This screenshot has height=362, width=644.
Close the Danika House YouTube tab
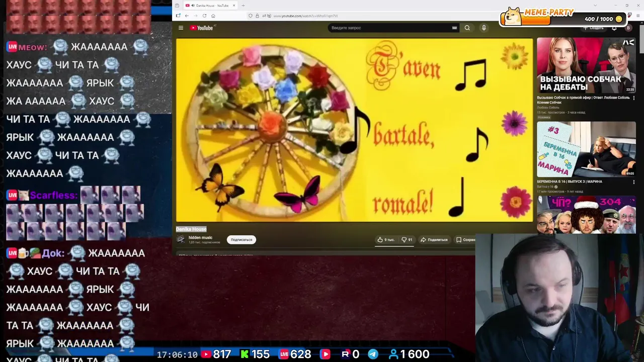[234, 6]
